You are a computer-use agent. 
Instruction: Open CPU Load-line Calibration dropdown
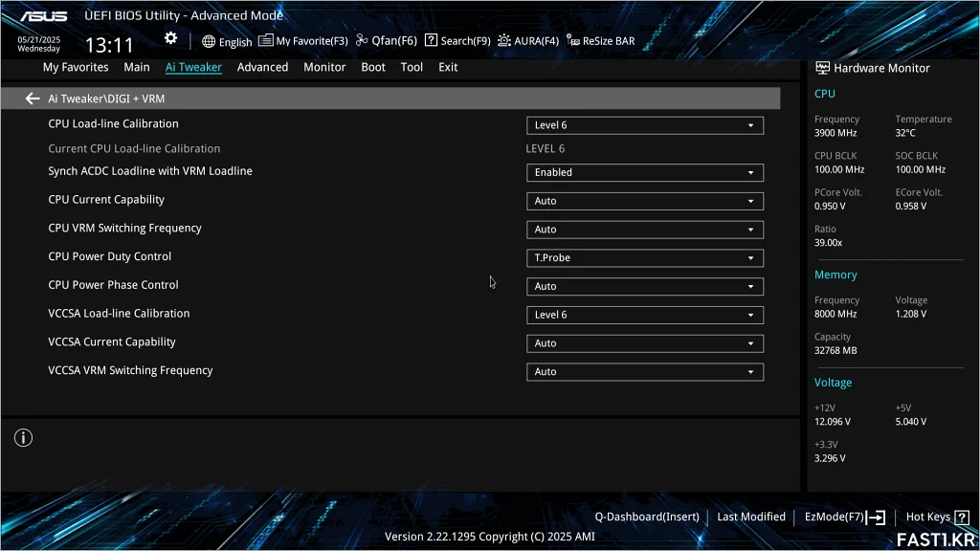point(644,125)
